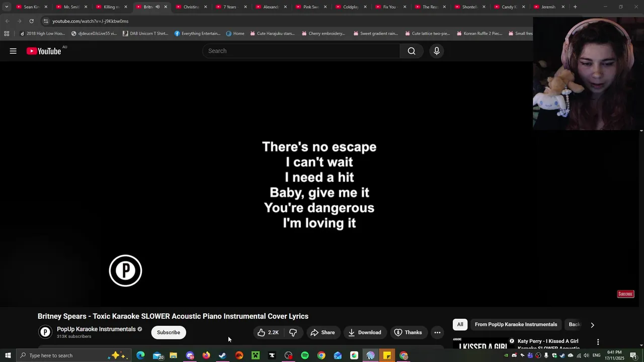Screen dimensions: 644x362
Task: Like the video with thumbs up
Action: (x=268, y=332)
